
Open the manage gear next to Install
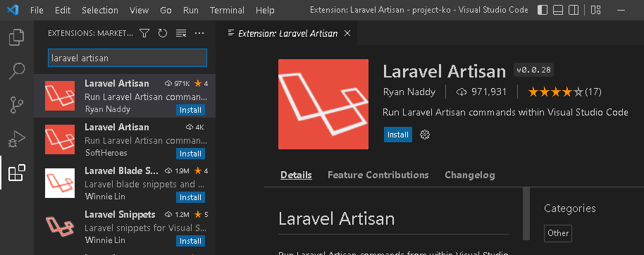pos(425,135)
